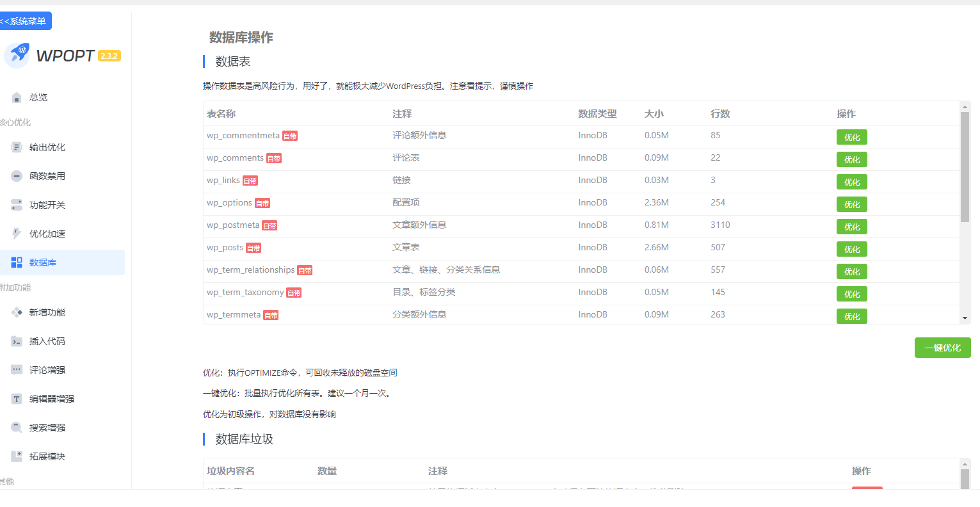Optimize the wp_posts table
This screenshot has height=507, width=980.
851,249
